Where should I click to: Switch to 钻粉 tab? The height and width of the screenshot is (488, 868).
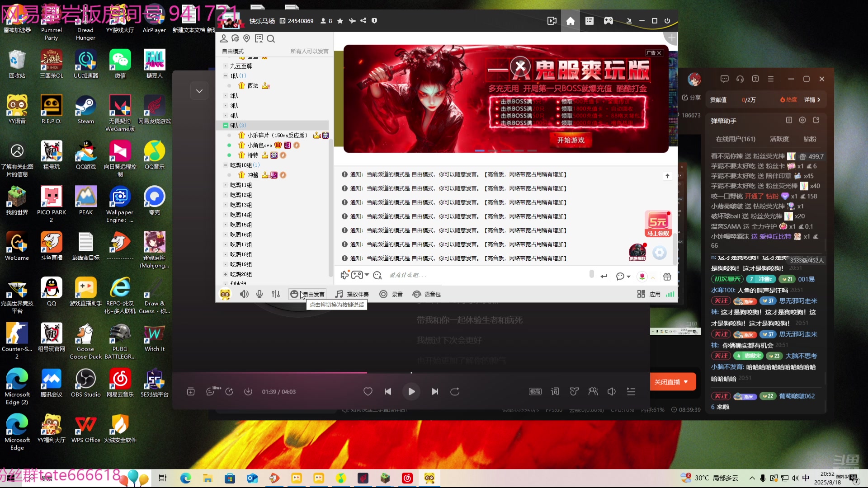[x=810, y=139]
